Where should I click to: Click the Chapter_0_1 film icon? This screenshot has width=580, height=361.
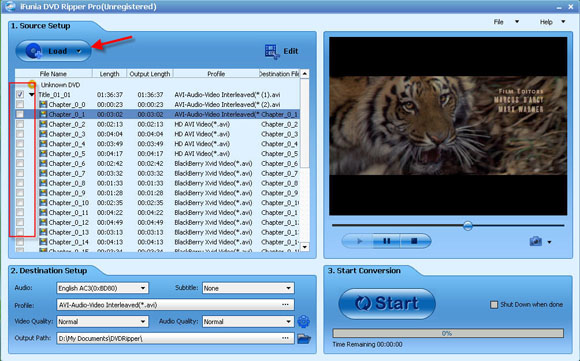(43, 114)
